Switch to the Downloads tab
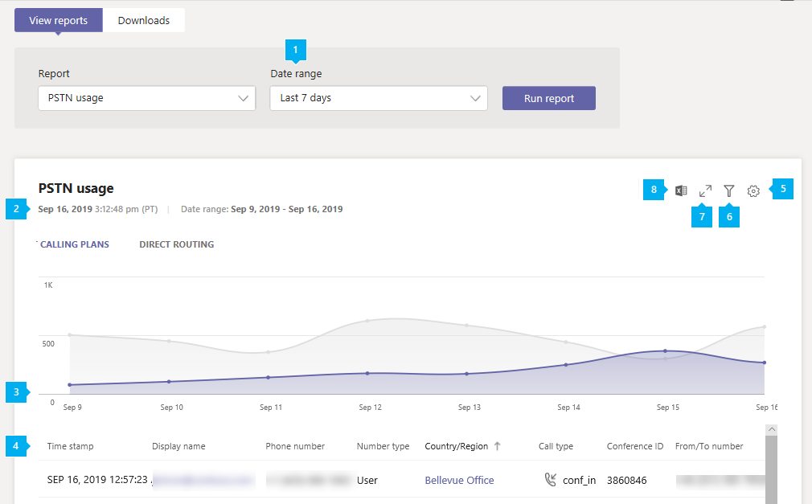 pyautogui.click(x=144, y=20)
